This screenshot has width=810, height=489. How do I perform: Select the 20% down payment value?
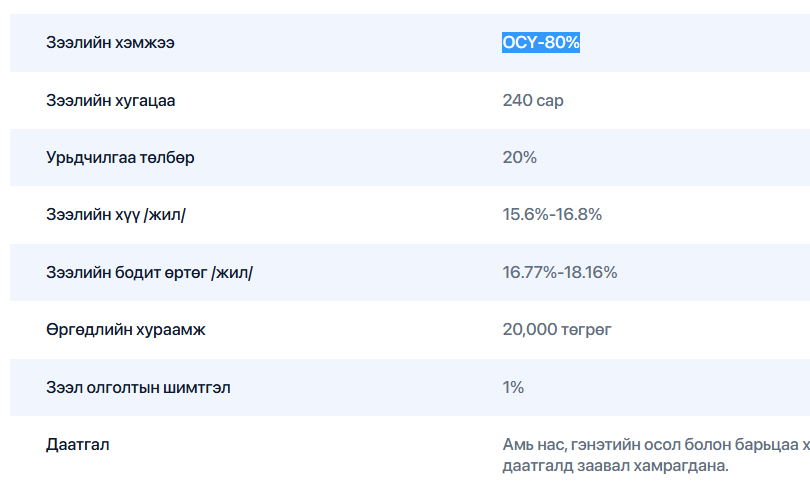point(520,158)
